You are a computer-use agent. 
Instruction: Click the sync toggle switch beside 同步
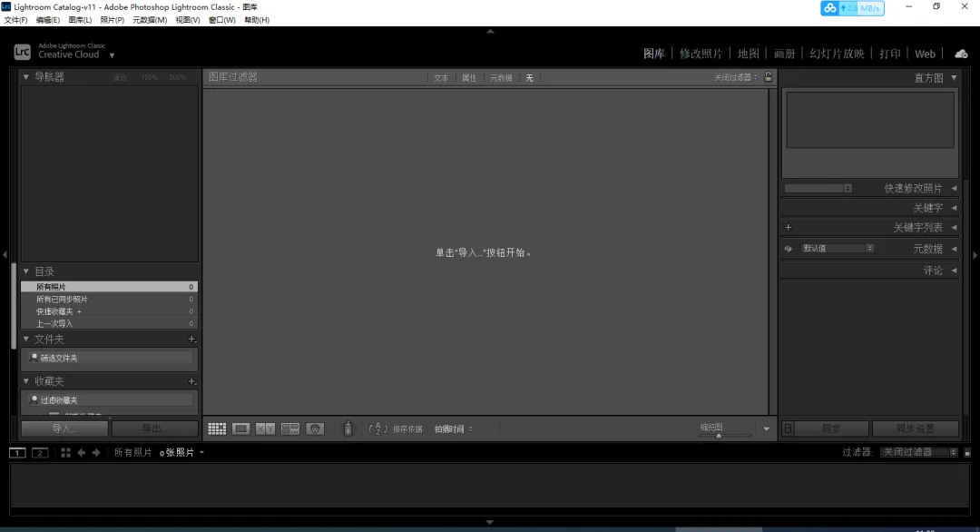pos(788,429)
